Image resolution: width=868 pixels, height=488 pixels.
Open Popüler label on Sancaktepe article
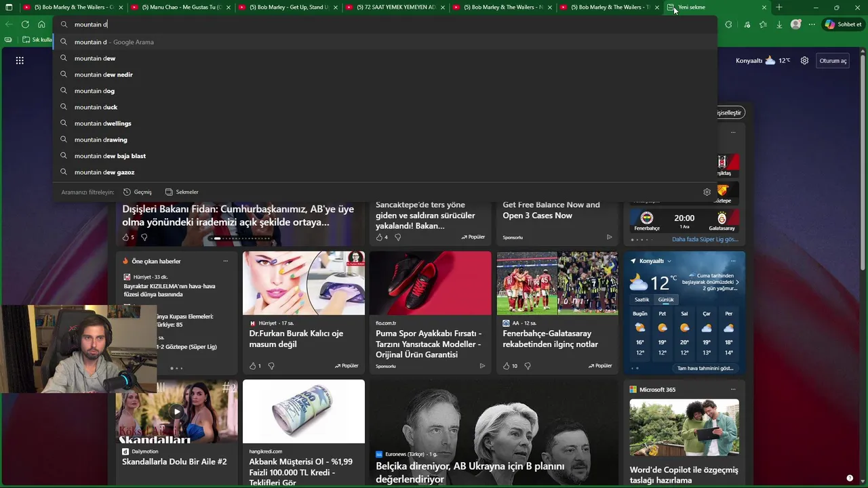pos(473,237)
